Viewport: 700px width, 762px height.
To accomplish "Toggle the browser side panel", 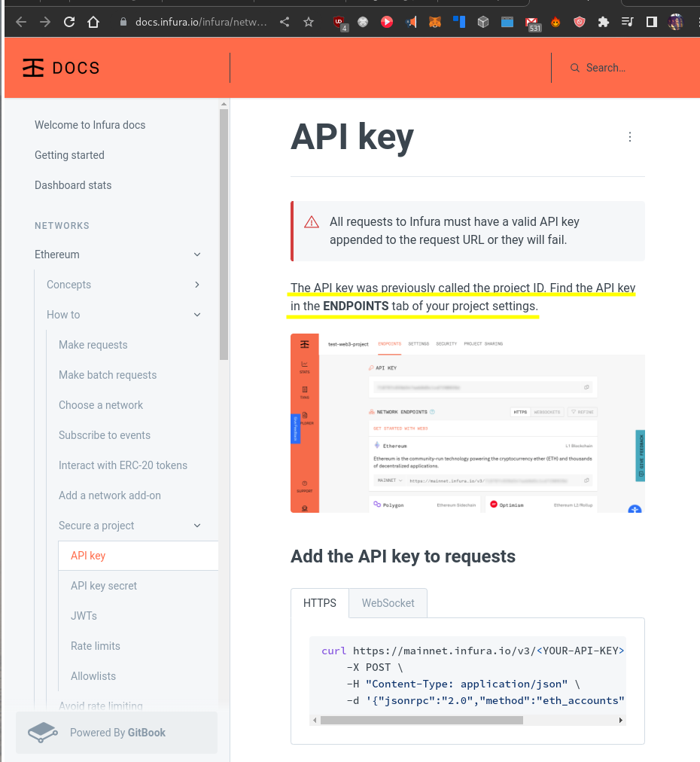I will [x=651, y=22].
